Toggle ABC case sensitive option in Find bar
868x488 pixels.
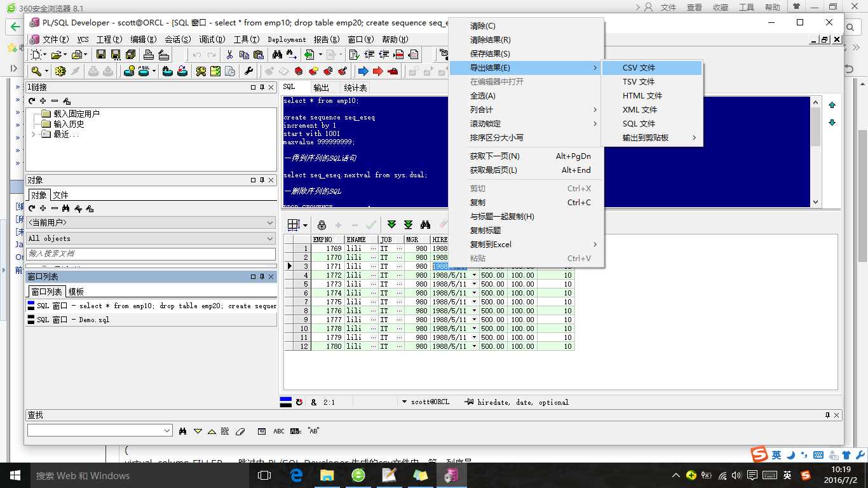pos(279,431)
